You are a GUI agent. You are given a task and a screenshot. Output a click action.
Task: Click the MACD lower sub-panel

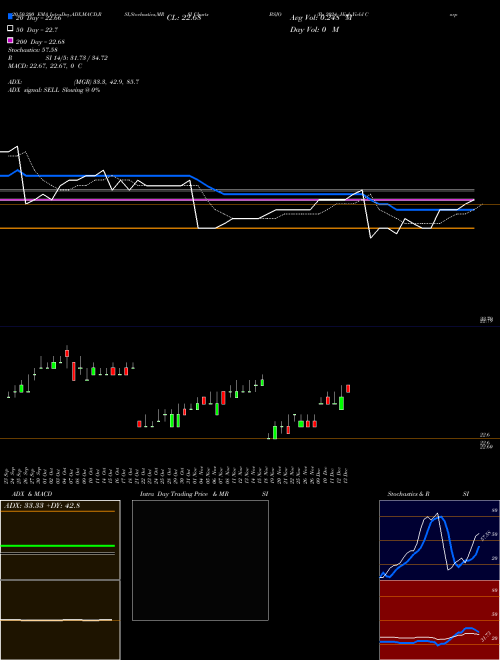coord(60,620)
